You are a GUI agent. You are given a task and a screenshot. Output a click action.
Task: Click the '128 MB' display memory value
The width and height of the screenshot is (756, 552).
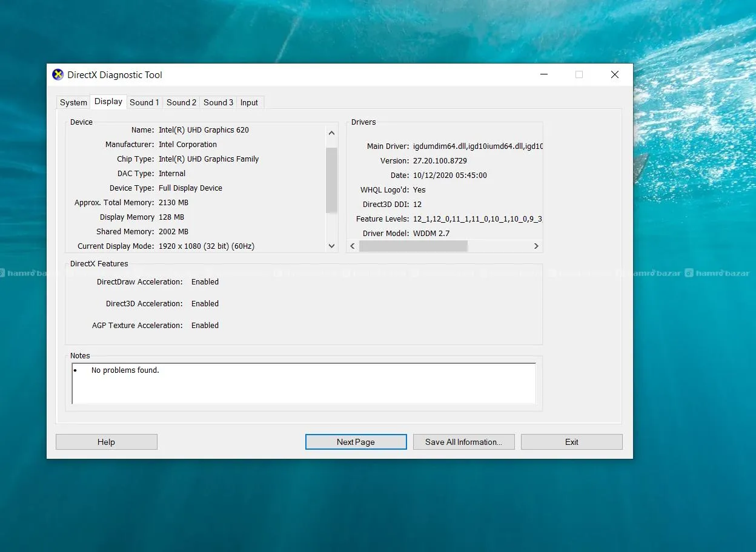coord(171,217)
